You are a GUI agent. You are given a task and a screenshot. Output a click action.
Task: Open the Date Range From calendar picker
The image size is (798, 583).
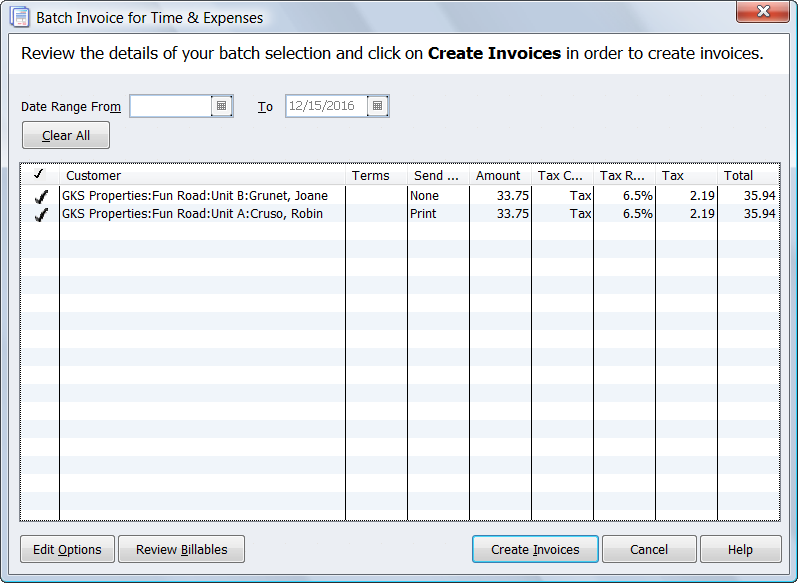click(x=221, y=106)
